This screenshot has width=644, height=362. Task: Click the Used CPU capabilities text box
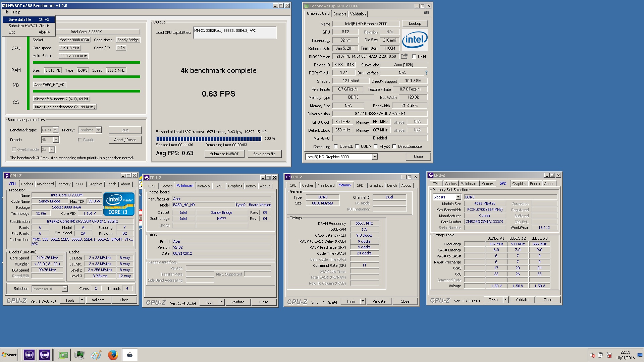click(235, 33)
